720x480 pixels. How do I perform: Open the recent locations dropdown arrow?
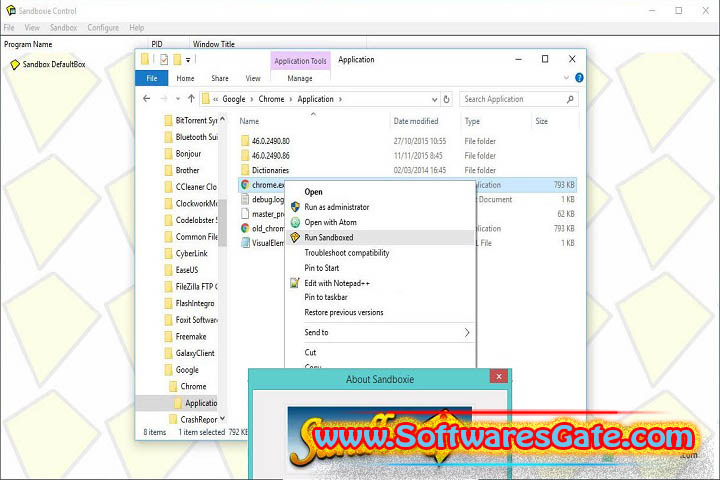pyautogui.click(x=178, y=99)
